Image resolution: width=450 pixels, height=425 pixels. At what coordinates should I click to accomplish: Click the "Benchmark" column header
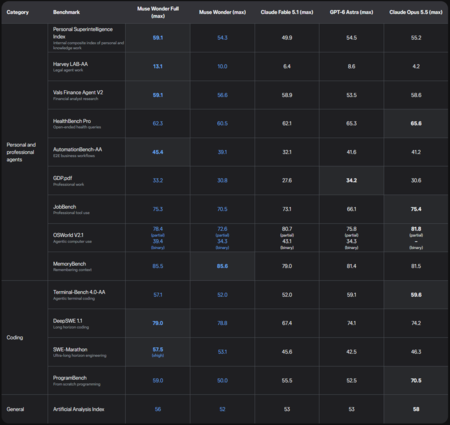pos(66,12)
